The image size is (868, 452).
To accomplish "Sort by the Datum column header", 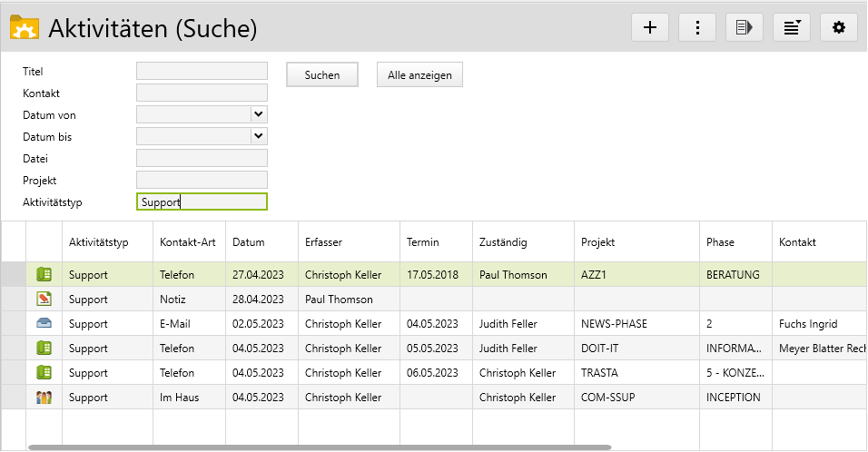I will click(x=249, y=242).
